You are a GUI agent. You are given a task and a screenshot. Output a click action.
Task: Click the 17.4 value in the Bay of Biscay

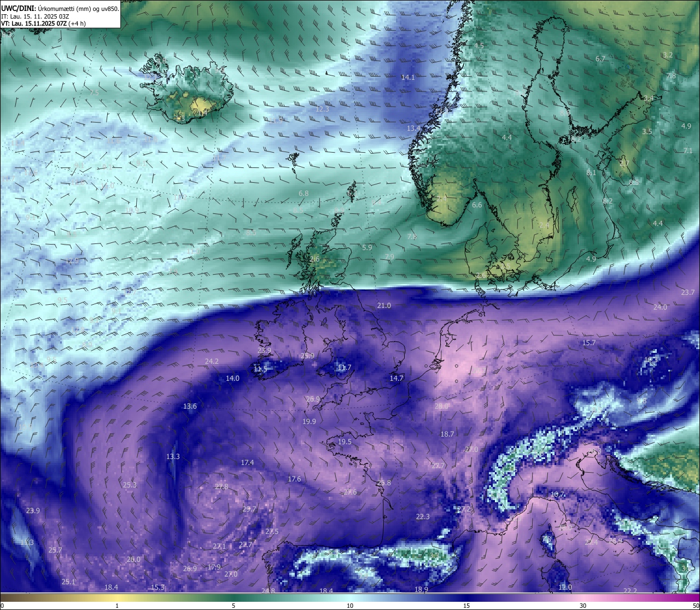(247, 463)
